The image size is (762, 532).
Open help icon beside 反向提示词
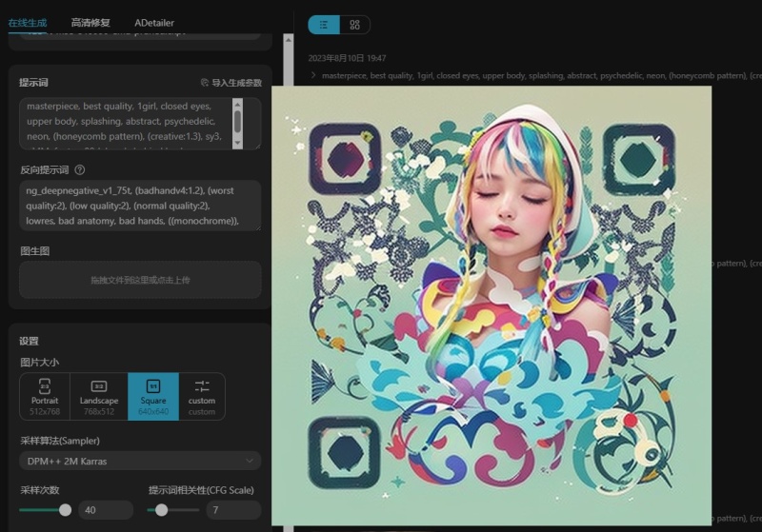click(x=80, y=170)
